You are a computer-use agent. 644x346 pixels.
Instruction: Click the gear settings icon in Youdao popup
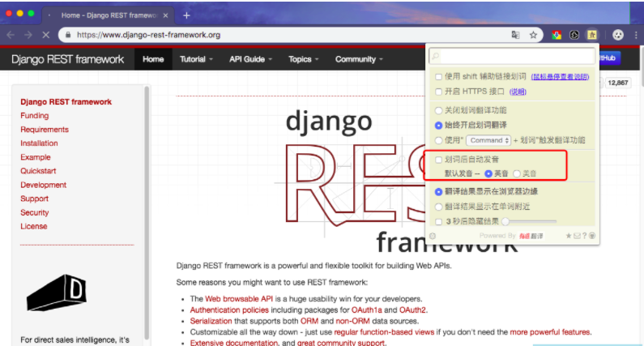pos(433,236)
